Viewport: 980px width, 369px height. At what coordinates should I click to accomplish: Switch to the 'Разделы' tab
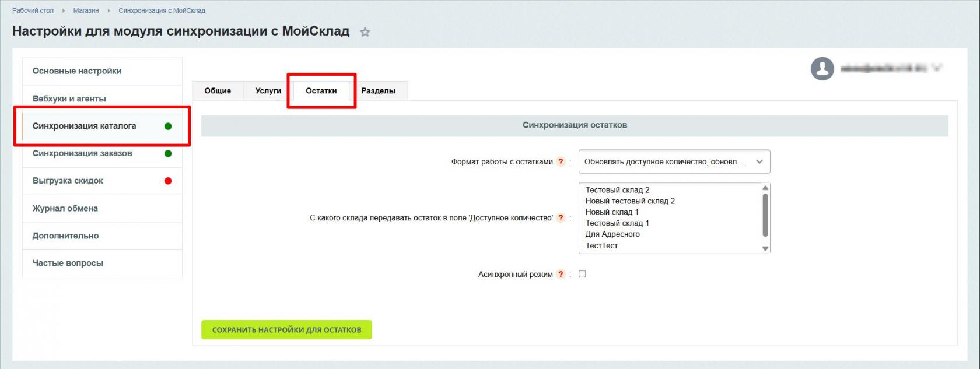[x=379, y=91]
